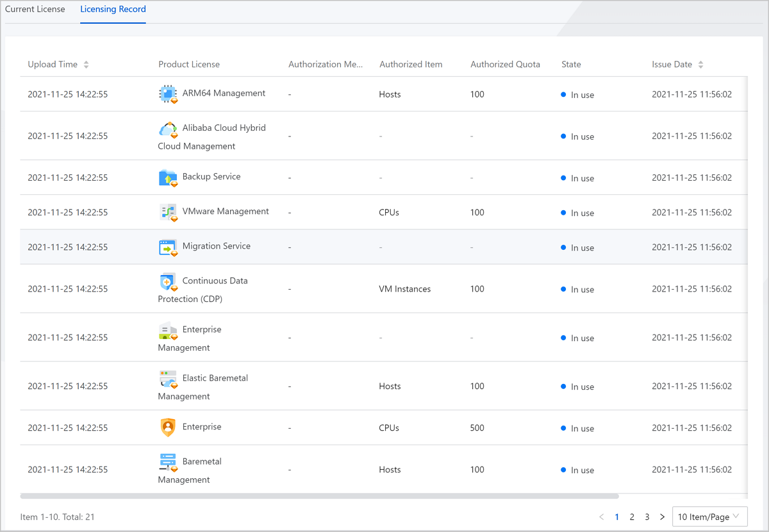Jump to page 3 of records
Screen dimensions: 769x532
click(x=647, y=517)
